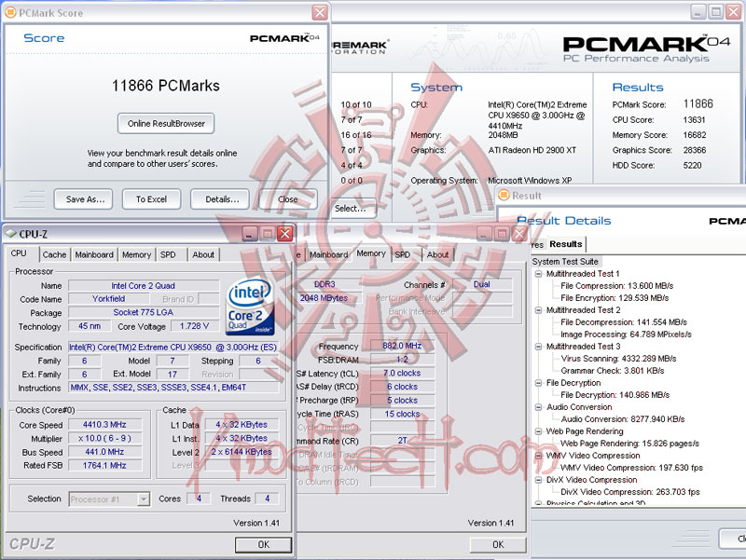The width and height of the screenshot is (746, 560).
Task: Open the About tab in front CPU-Z
Action: (203, 254)
